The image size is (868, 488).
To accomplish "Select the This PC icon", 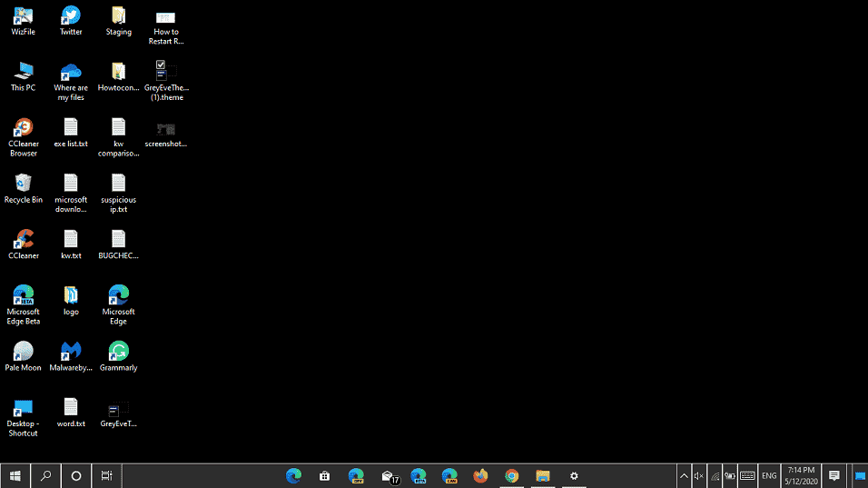I will [24, 77].
